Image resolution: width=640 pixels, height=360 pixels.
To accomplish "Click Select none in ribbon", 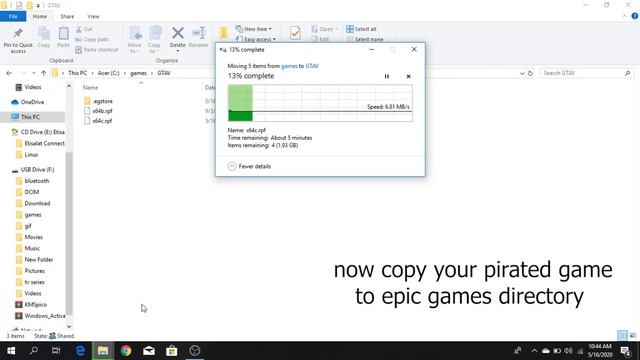I will point(364,39).
